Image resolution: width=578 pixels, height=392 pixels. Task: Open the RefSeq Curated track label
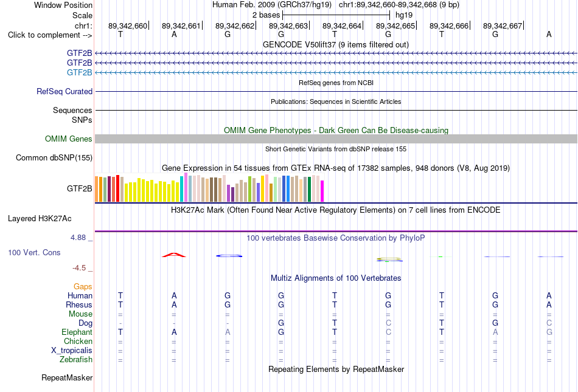tap(64, 91)
